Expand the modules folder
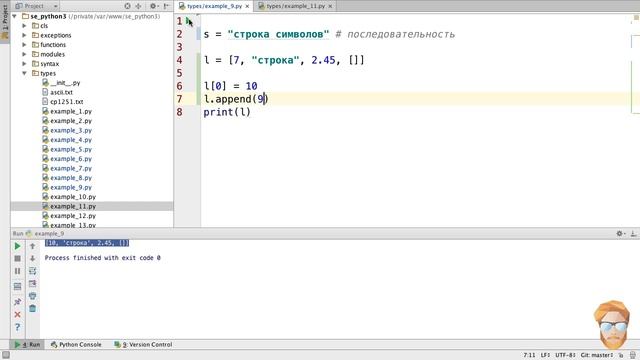 pyautogui.click(x=24, y=54)
